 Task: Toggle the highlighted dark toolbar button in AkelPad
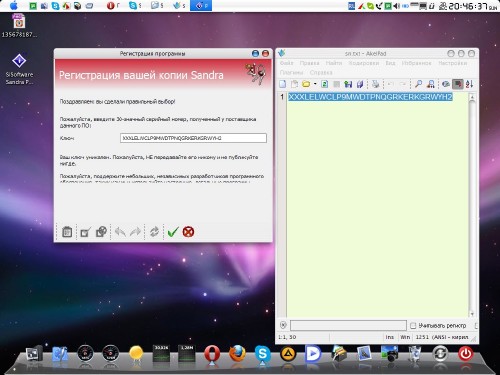coord(458,84)
